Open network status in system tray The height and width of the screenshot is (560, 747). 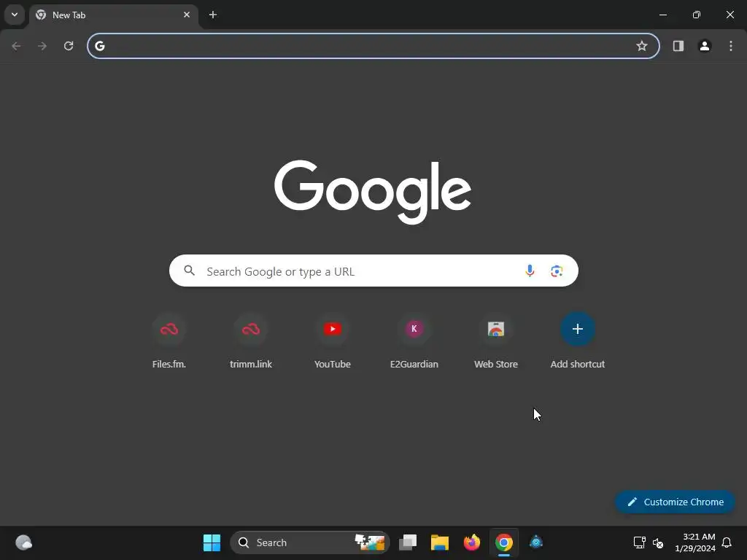[639, 542]
